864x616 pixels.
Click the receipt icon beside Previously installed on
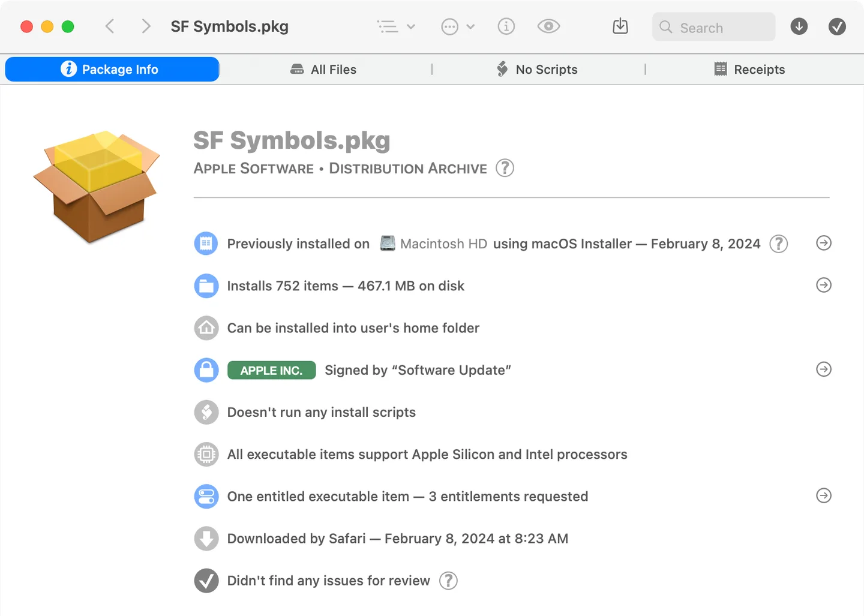click(206, 244)
